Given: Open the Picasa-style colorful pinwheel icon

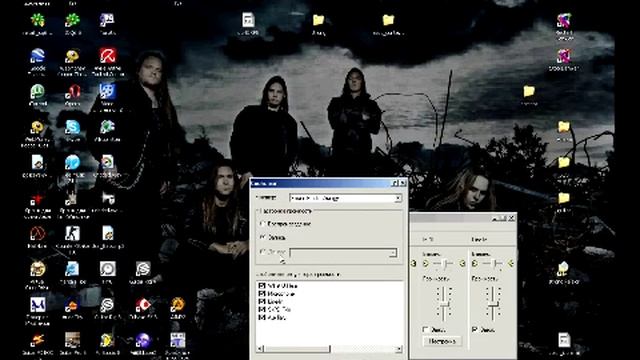Looking at the screenshot, I should [107, 163].
